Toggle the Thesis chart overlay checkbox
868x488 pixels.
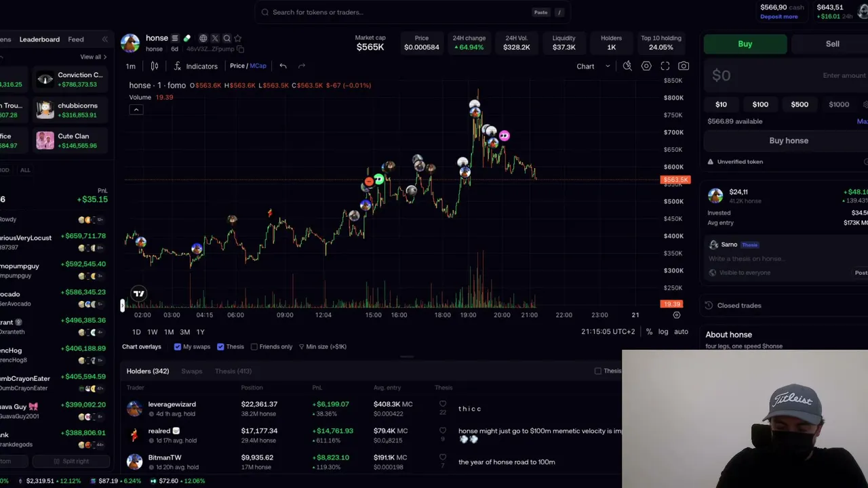tap(220, 346)
